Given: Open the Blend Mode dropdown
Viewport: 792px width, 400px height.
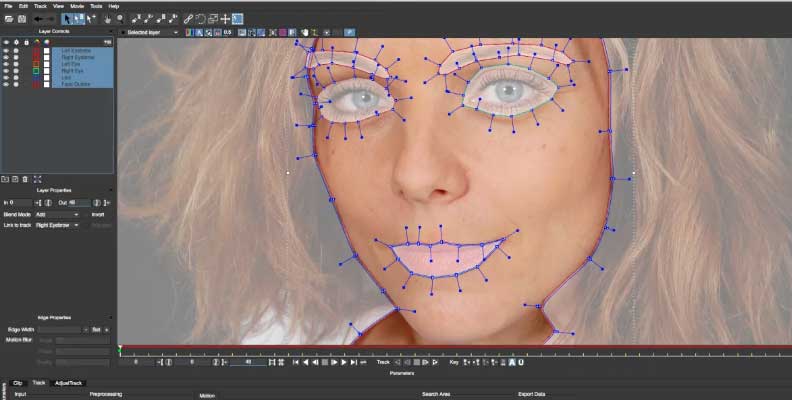Looking at the screenshot, I should coord(58,214).
